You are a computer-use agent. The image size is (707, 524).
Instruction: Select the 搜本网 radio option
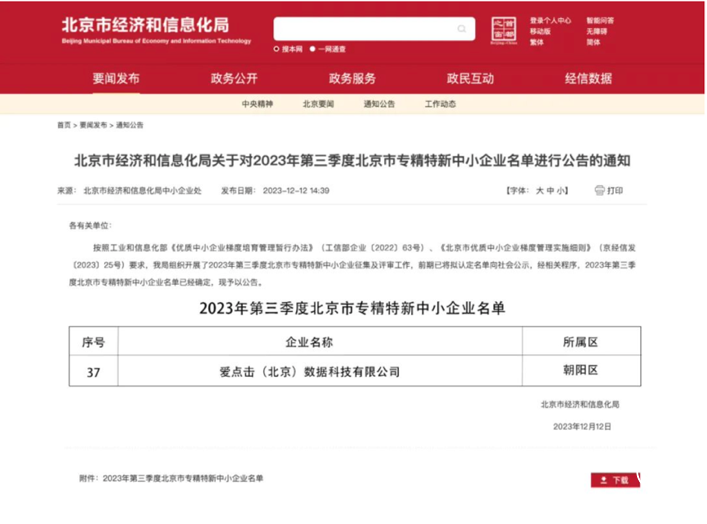(276, 49)
